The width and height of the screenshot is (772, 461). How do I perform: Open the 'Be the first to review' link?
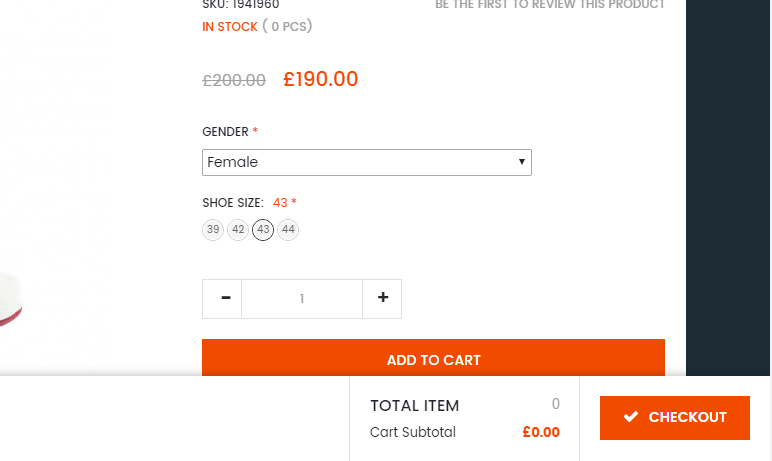pos(549,5)
